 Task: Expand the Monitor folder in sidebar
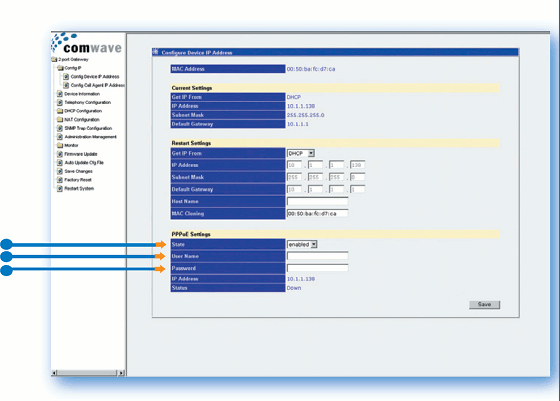(60, 145)
